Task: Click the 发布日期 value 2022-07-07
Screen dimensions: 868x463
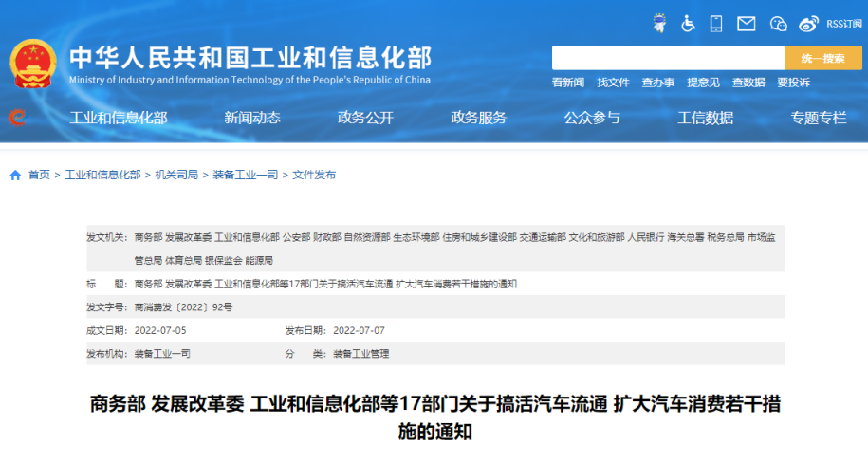Action: click(359, 330)
